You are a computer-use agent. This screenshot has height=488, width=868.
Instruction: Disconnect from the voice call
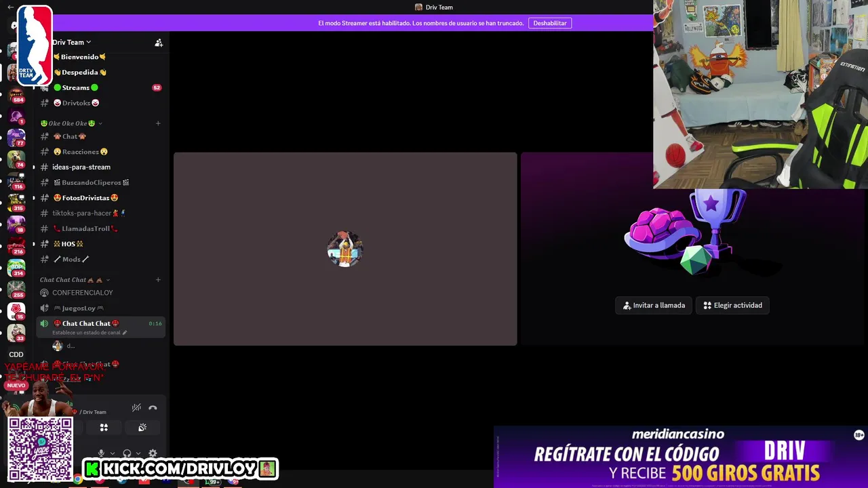153,408
